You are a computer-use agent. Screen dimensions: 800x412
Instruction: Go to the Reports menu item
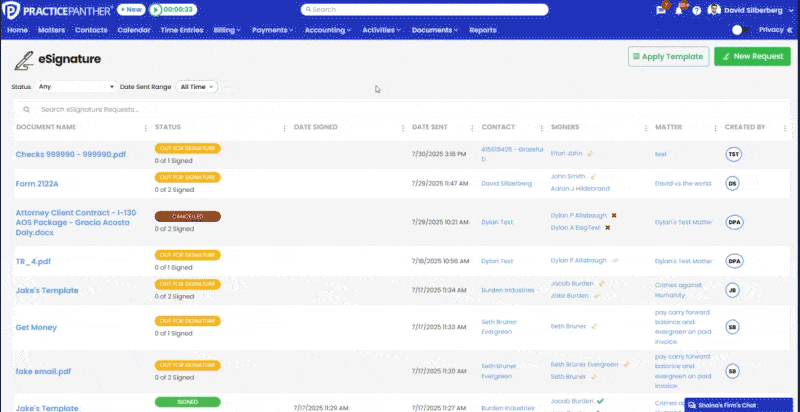click(x=482, y=30)
